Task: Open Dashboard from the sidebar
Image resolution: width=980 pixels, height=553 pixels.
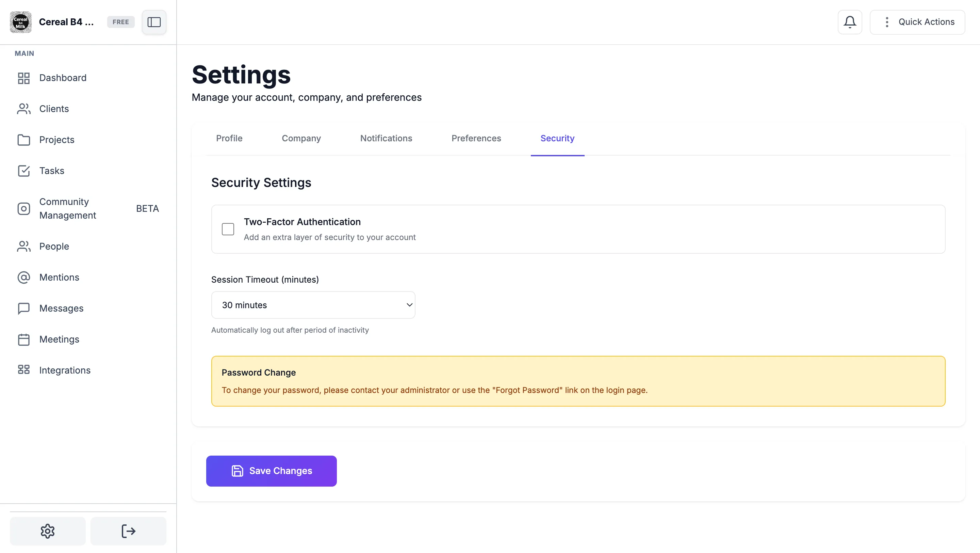Action: click(63, 78)
